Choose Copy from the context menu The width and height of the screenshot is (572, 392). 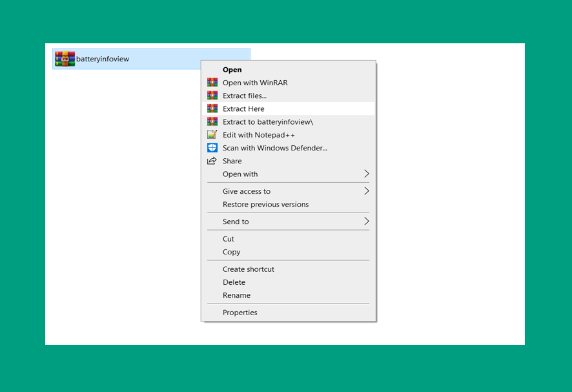(x=288, y=252)
